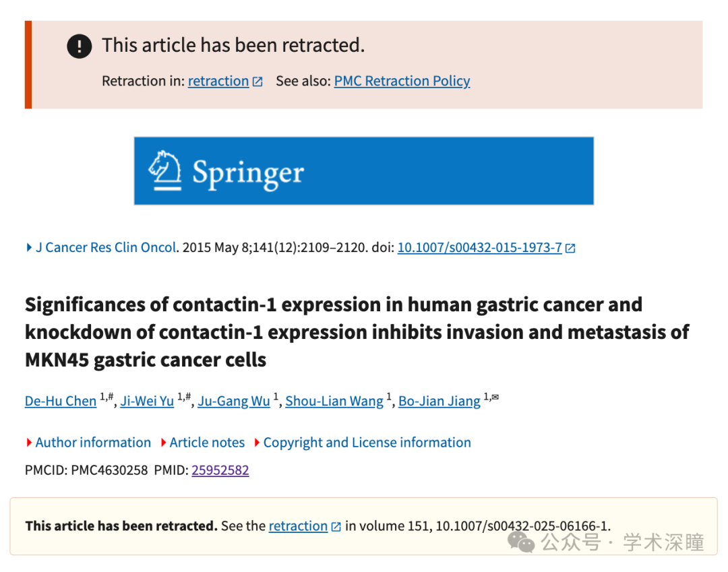Open PMID 25952582 link
The image size is (728, 572).
tap(220, 470)
